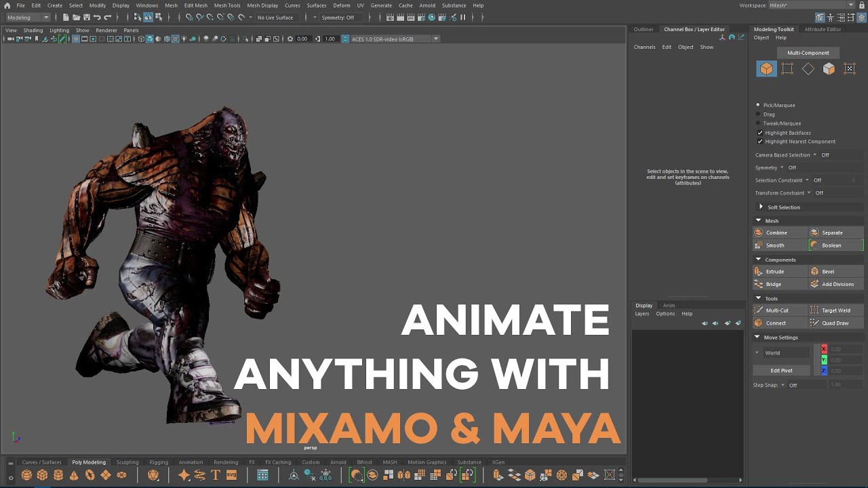The width and height of the screenshot is (868, 488).
Task: Toggle Modeling Toolkit icon at top right
Action: (820, 17)
